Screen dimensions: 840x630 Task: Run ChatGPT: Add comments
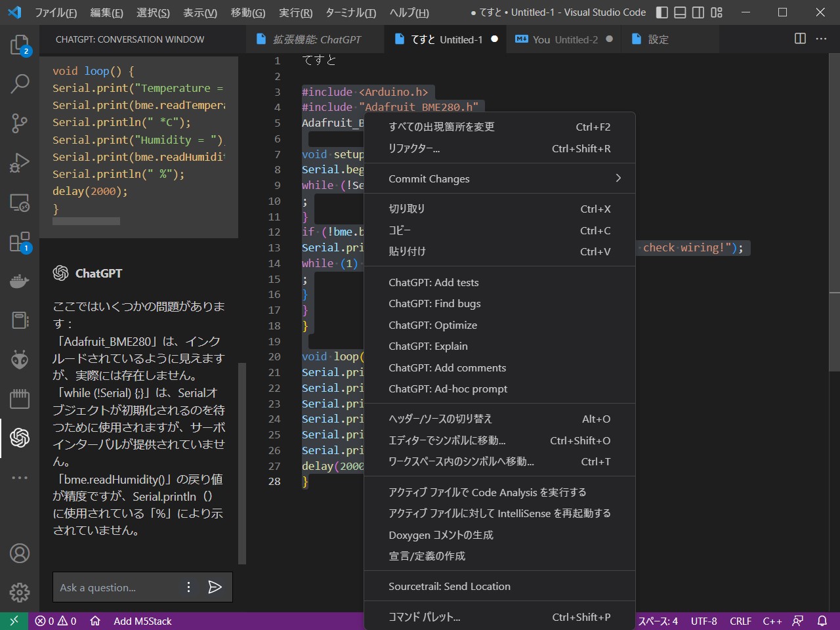tap(500, 367)
